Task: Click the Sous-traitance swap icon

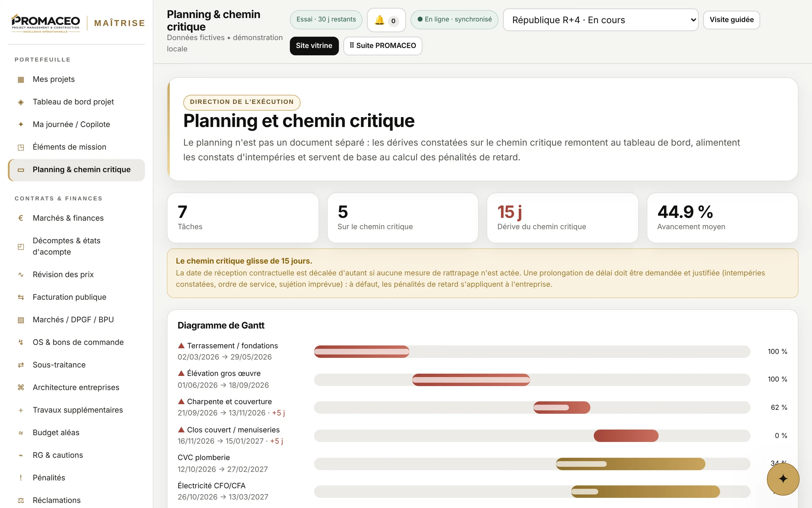Action: click(21, 365)
